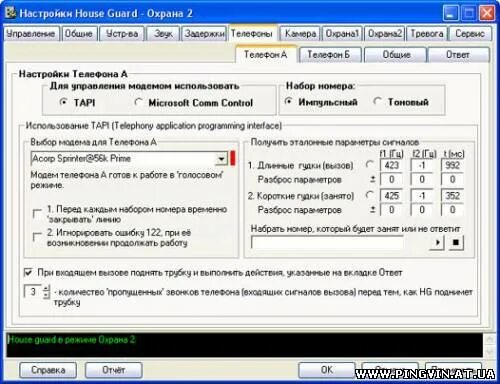Select the Короткие гудки (занято) radio button
500x384 pixels.
click(x=370, y=195)
